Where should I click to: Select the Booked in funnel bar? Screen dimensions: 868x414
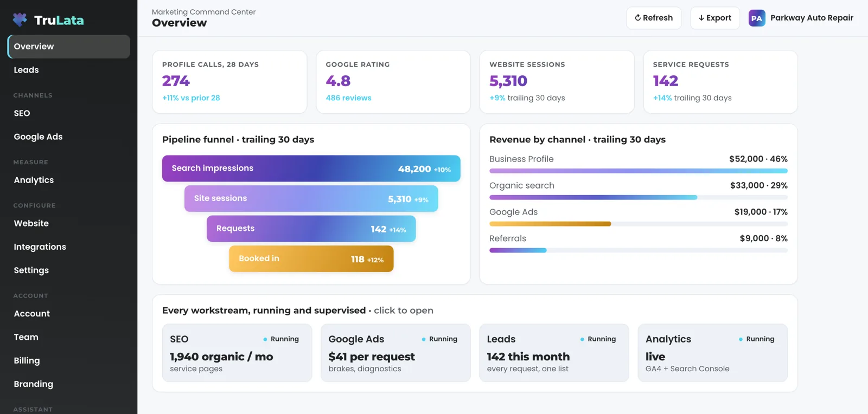[311, 259]
